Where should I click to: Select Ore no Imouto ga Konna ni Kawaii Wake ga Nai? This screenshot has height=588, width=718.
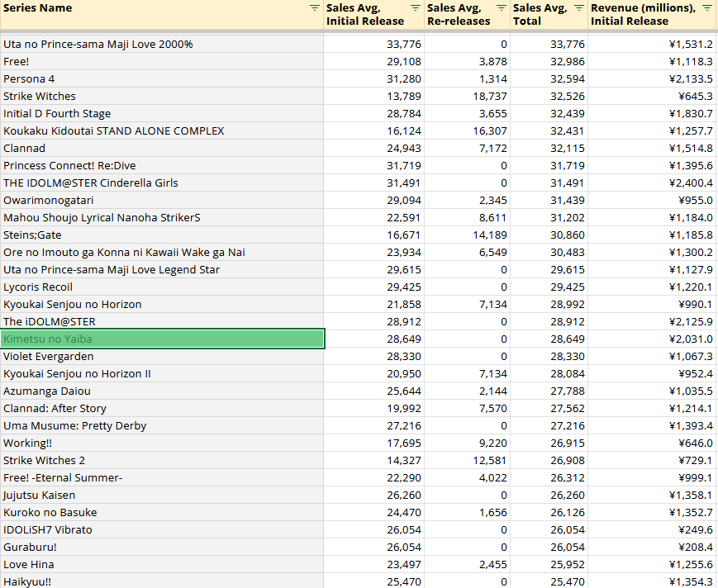[162, 253]
